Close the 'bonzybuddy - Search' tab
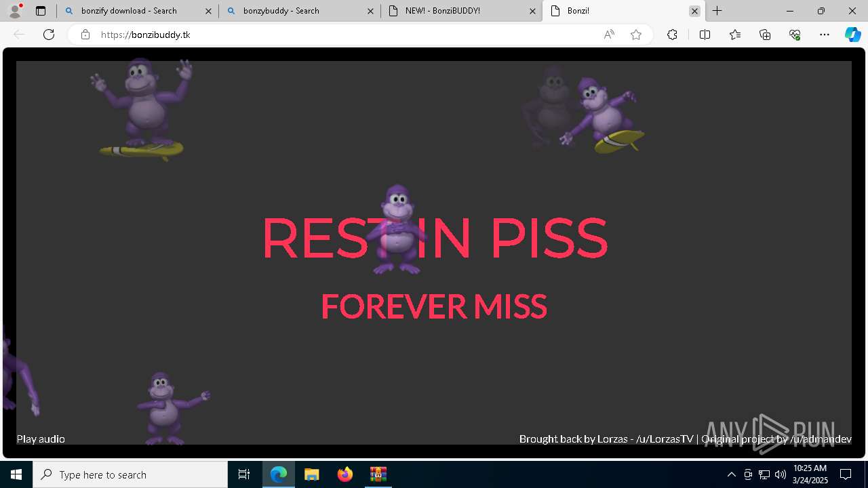868x488 pixels. pyautogui.click(x=370, y=11)
